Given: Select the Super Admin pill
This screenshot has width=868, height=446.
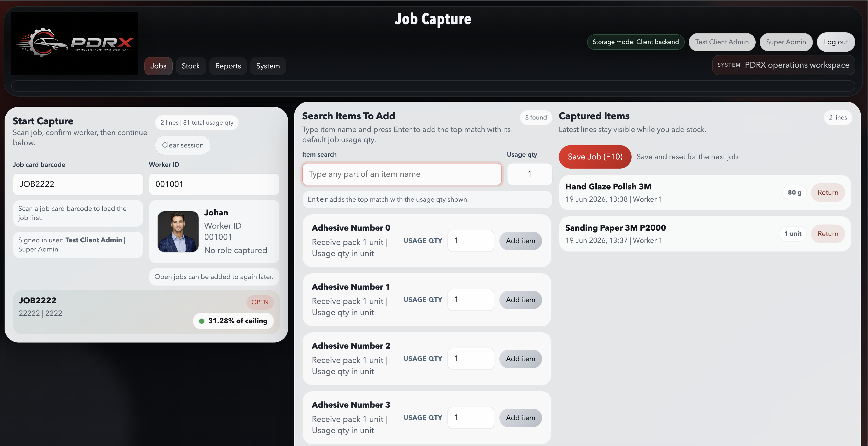Looking at the screenshot, I should 786,42.
